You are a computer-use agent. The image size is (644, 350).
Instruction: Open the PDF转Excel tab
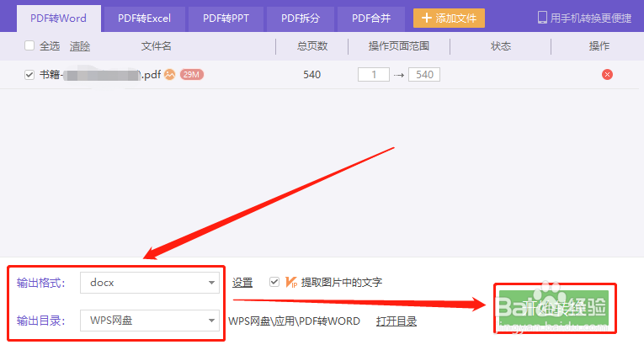144,19
